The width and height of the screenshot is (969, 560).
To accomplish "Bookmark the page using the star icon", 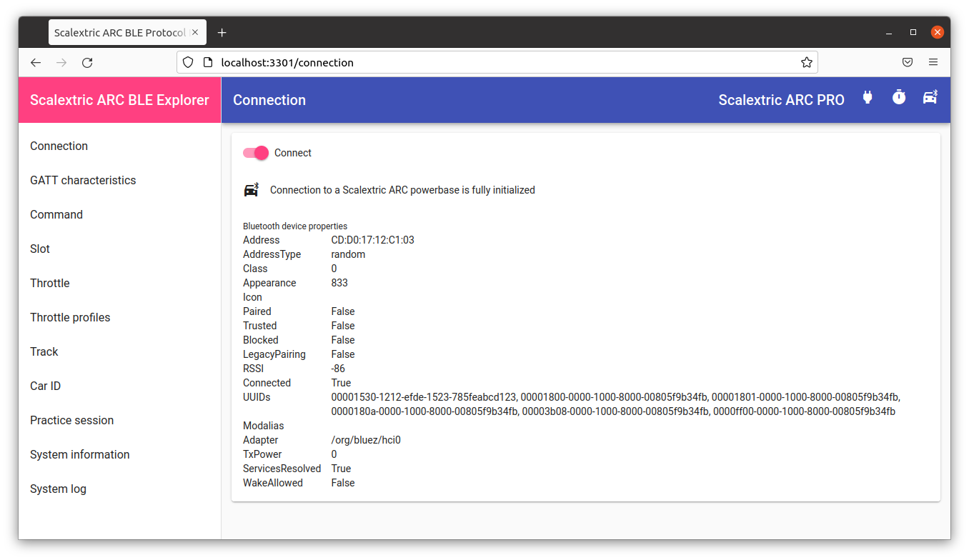I will tap(807, 62).
